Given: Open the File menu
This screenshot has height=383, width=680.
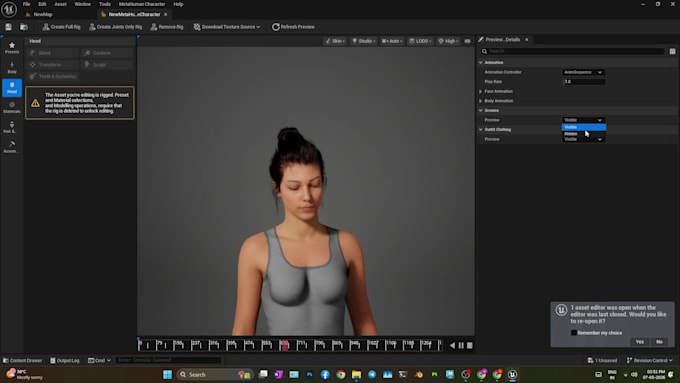Looking at the screenshot, I should point(26,4).
